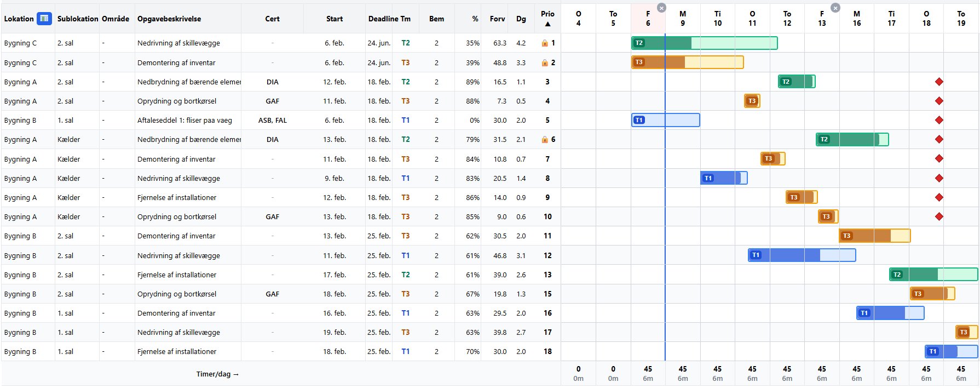This screenshot has height=388, width=980.
Task: Click the T2 badge on Bygning C Gantt bar
Action: point(639,43)
